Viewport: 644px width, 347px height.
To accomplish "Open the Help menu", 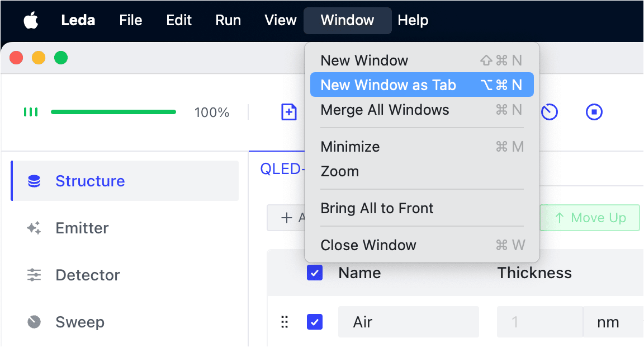I will 413,20.
